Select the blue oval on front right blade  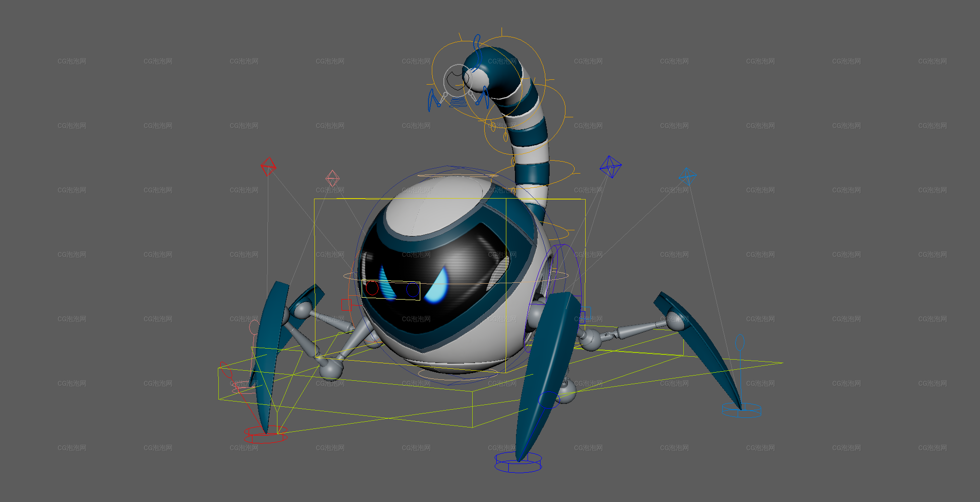point(548,399)
